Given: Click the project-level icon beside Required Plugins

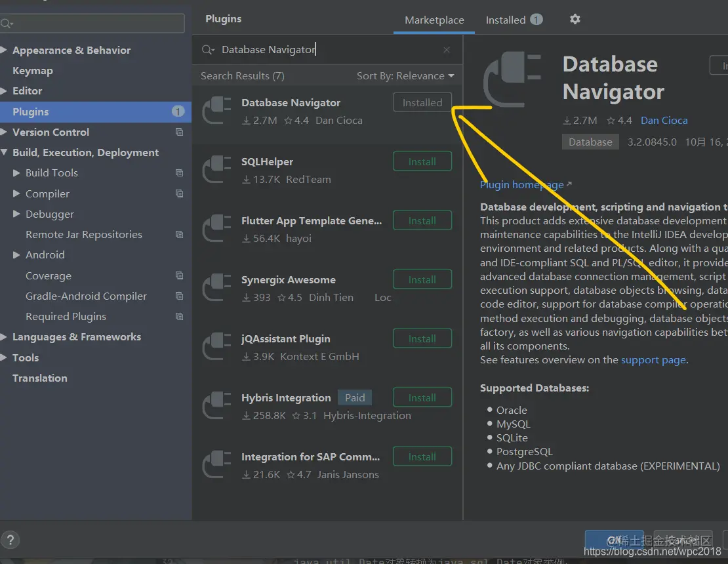Looking at the screenshot, I should 179,317.
